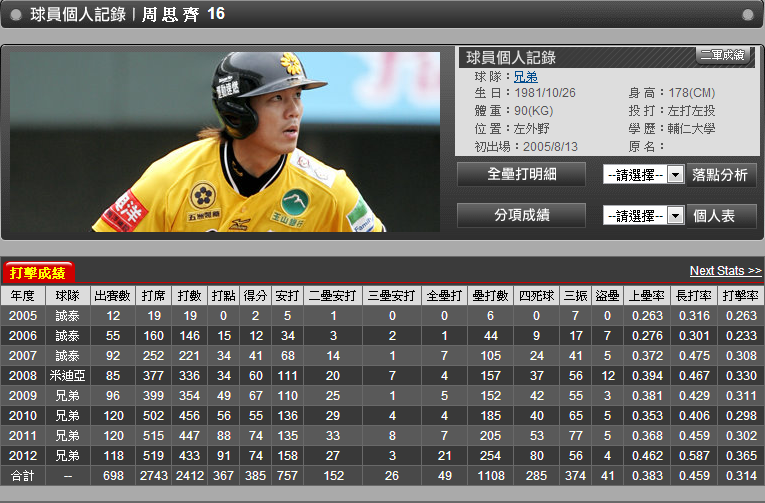This screenshot has height=503, width=765.
Task: Click the 四死球 column header
Action: 537,296
